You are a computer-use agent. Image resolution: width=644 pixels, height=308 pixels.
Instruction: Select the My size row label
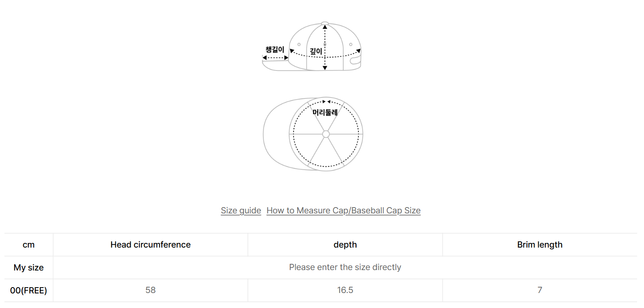(29, 268)
